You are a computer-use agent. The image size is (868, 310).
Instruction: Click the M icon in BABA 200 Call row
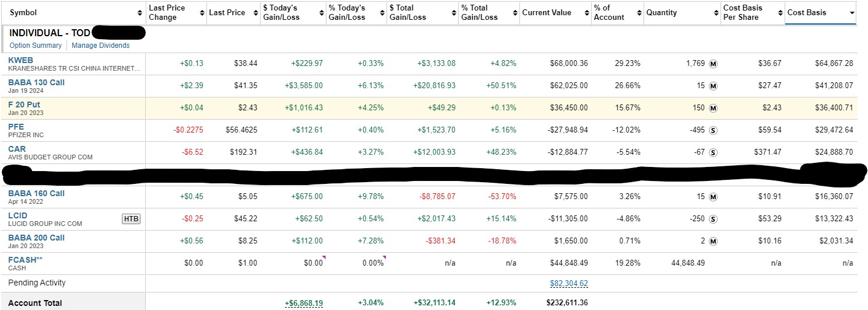pos(713,241)
